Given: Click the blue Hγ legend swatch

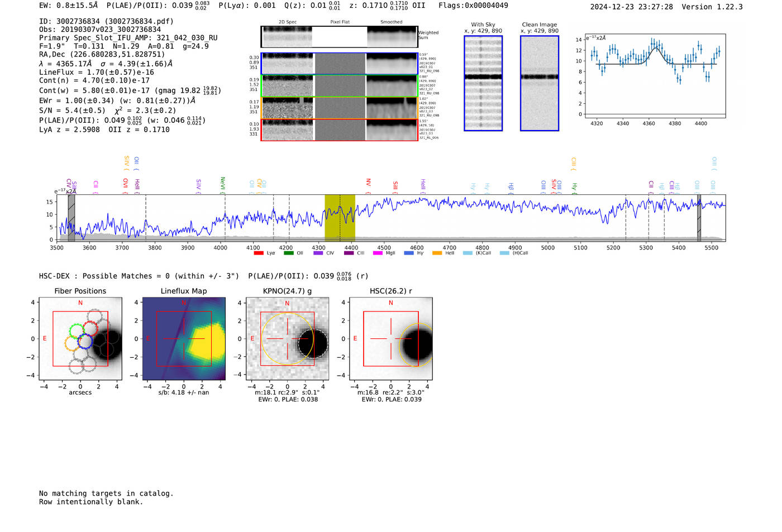Looking at the screenshot, I should 409,253.
